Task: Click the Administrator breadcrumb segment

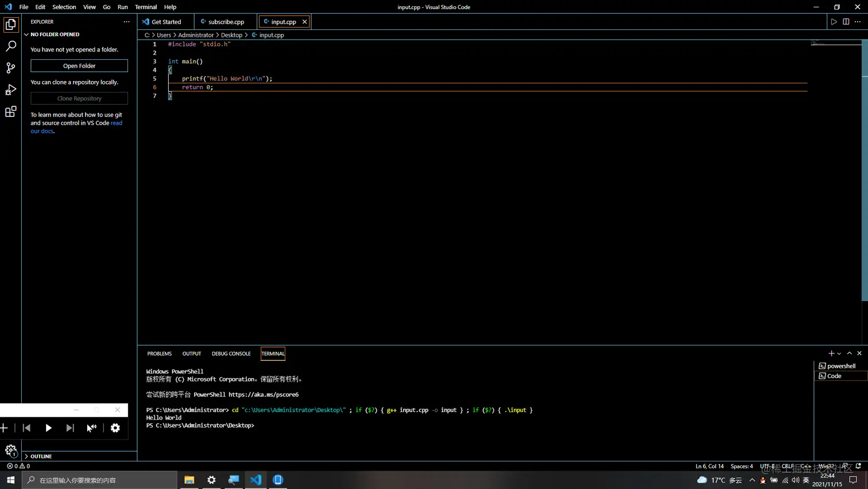Action: coord(196,35)
